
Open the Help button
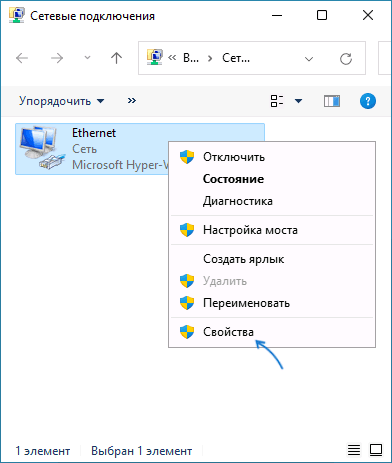pyautogui.click(x=368, y=101)
